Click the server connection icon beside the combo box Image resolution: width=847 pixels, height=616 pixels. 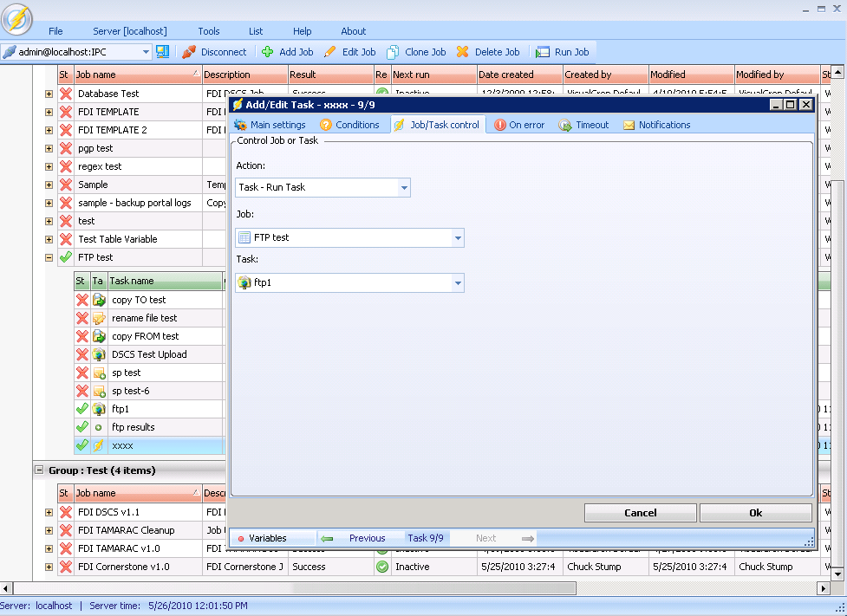coord(163,52)
